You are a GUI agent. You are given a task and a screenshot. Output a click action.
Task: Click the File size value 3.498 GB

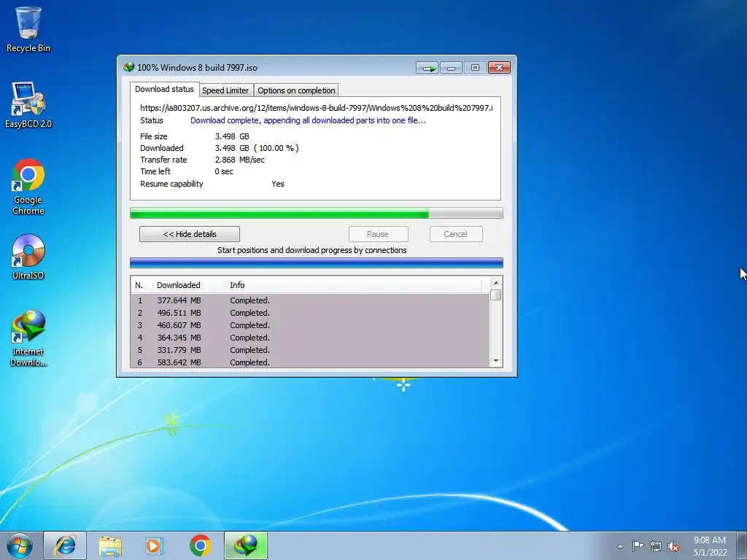point(232,136)
